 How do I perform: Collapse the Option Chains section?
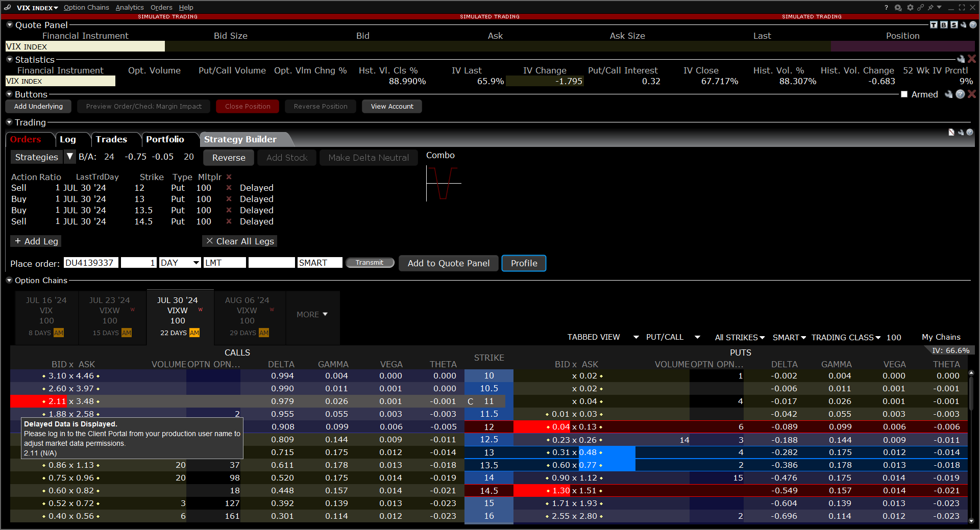9,281
